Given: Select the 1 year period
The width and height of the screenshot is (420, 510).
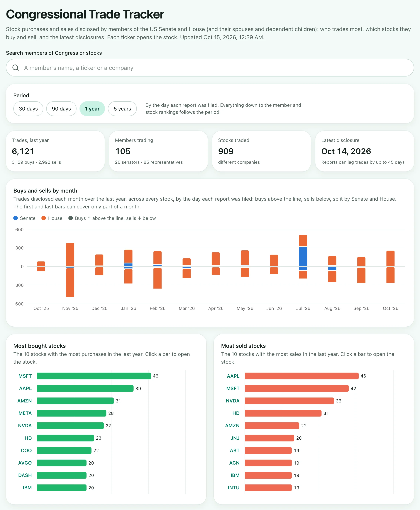Looking at the screenshot, I should pyautogui.click(x=92, y=109).
